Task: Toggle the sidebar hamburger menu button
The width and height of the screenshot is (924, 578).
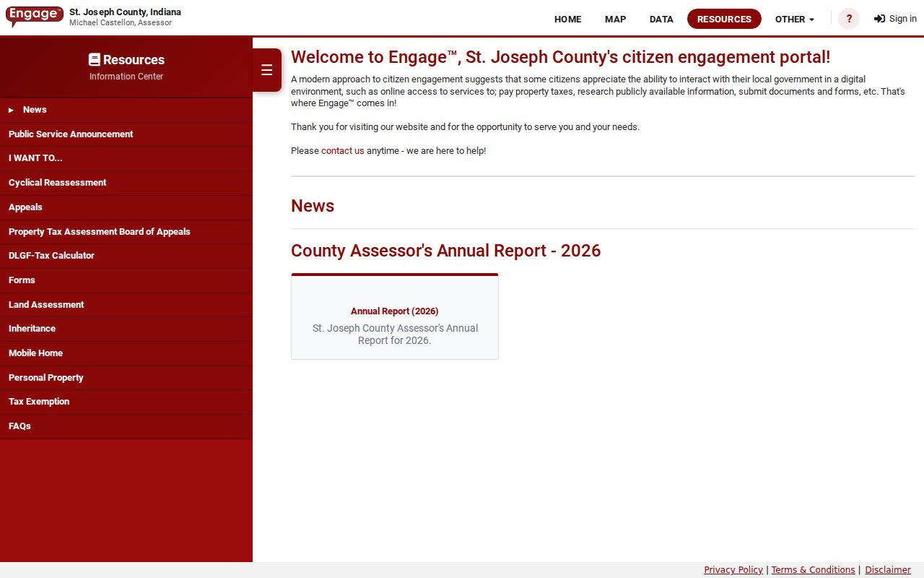Action: point(267,70)
